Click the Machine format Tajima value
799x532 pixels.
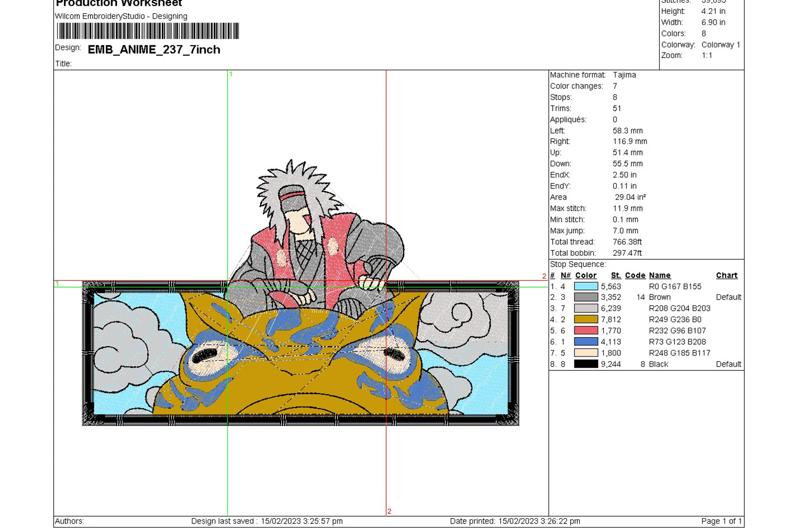624,75
